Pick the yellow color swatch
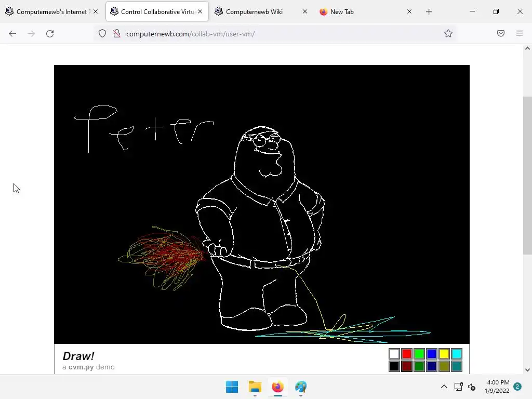 (x=444, y=354)
